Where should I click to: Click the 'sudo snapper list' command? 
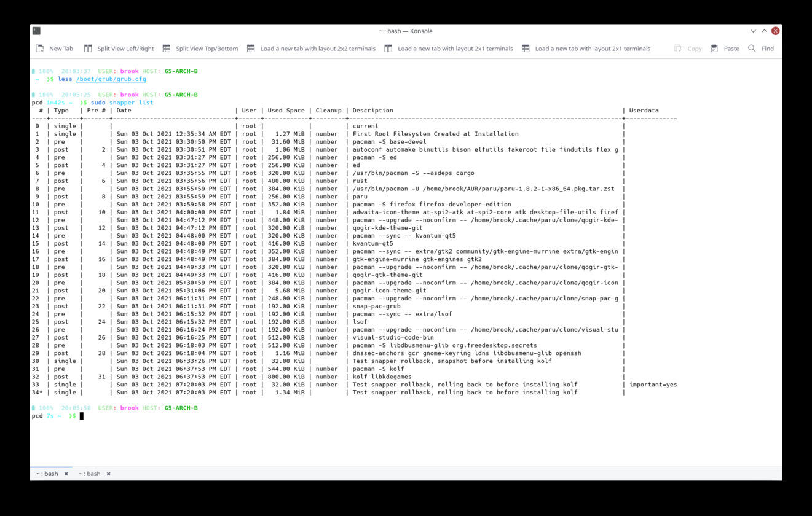[x=122, y=103]
